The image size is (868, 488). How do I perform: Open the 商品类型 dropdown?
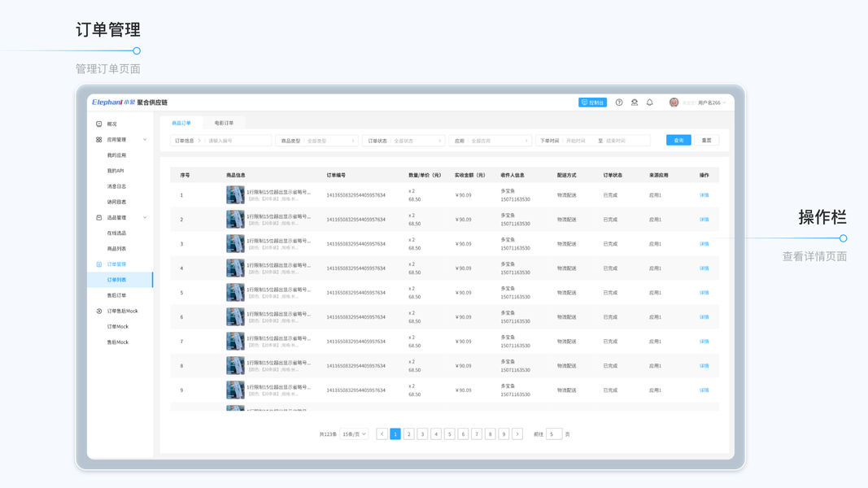point(316,141)
